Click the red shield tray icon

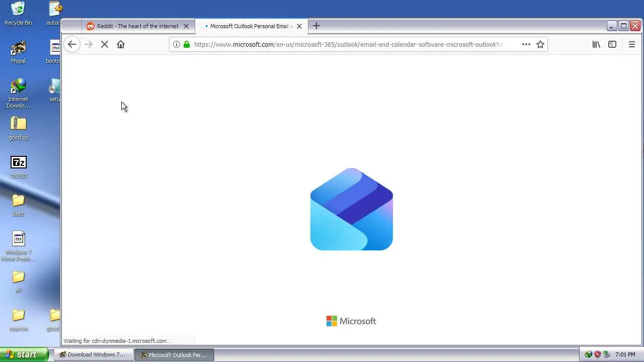(x=597, y=354)
